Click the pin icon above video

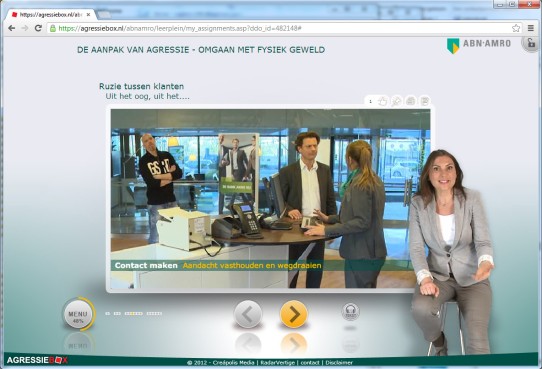point(396,101)
